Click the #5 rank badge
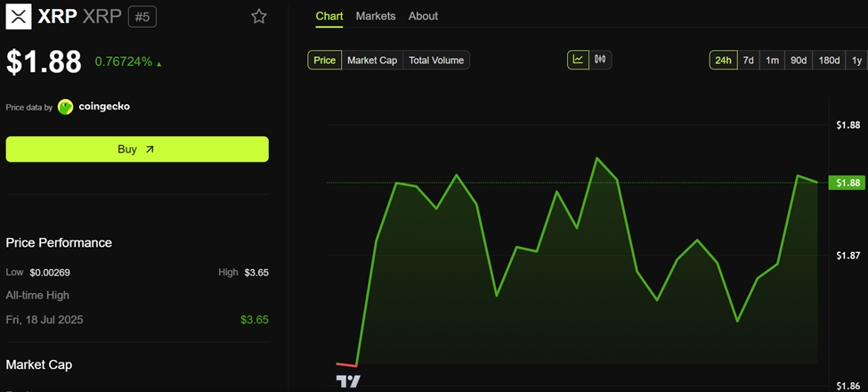 coord(142,16)
